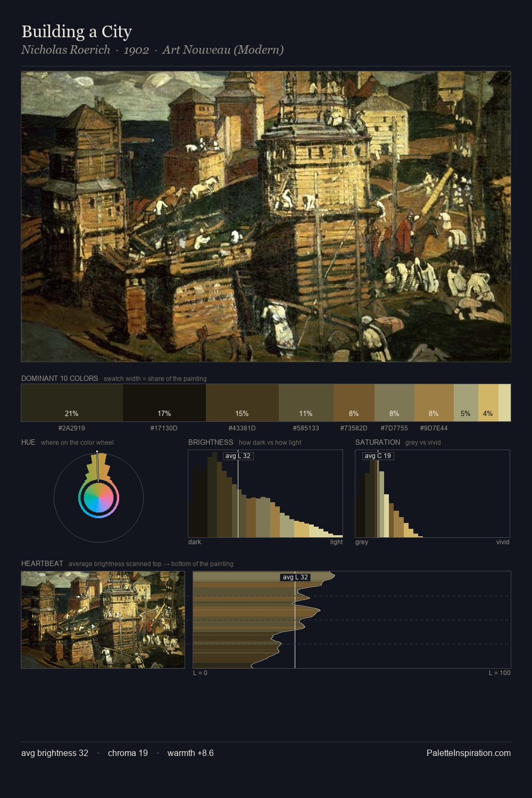Viewport: 532px width, 798px height.
Task: Click the HUE section heading
Action: click(28, 443)
